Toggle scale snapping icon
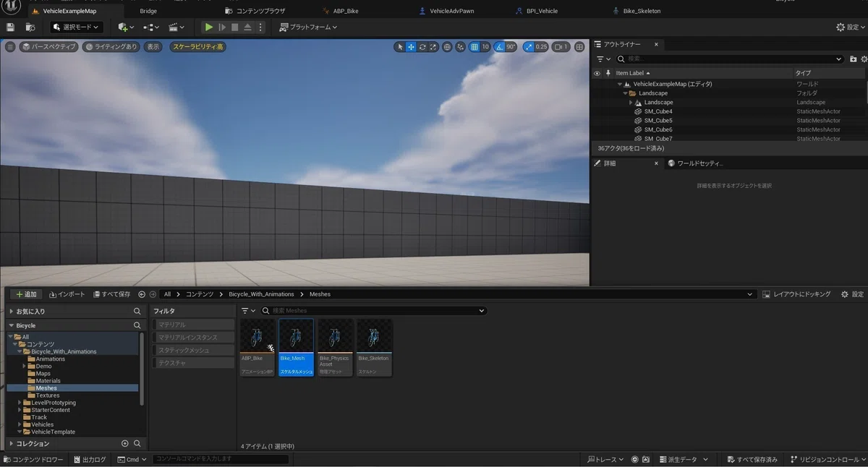Image resolution: width=868 pixels, height=467 pixels. [x=529, y=47]
